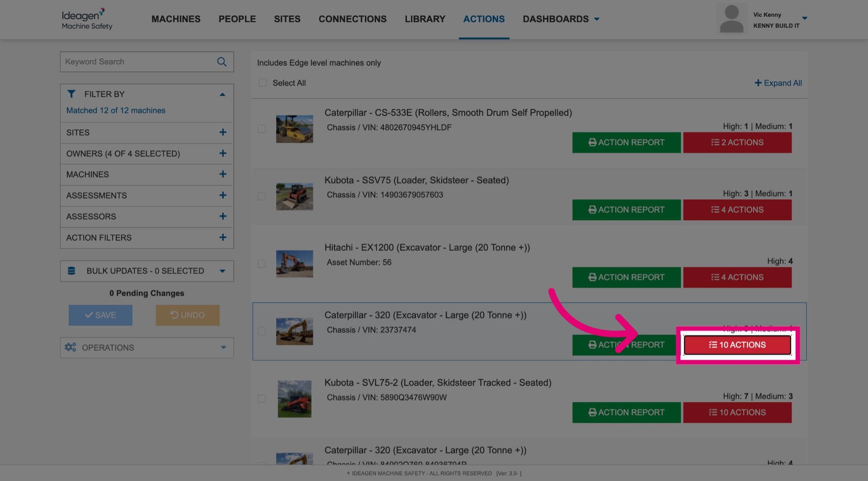868x481 pixels.
Task: Click the Chassis / VIN: 4802670945YHLDF text
Action: [389, 127]
